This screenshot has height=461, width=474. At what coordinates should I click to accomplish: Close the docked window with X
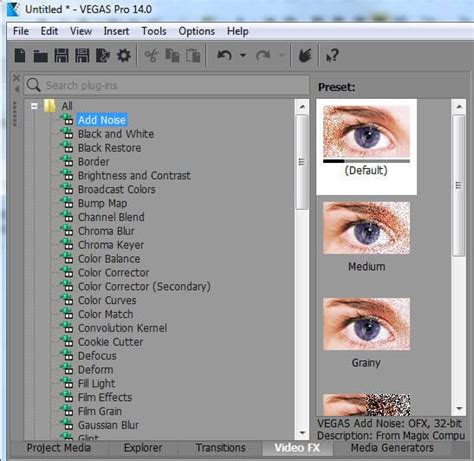(x=16, y=78)
